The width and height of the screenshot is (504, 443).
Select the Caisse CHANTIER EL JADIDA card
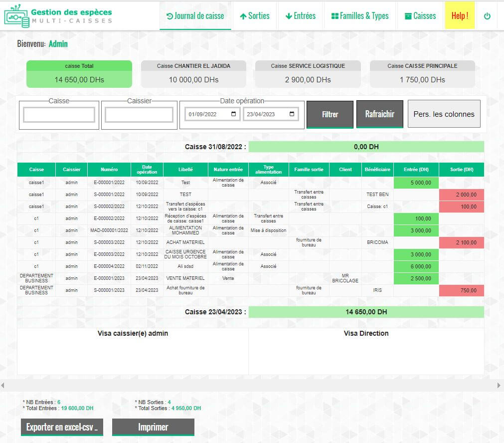(x=194, y=73)
